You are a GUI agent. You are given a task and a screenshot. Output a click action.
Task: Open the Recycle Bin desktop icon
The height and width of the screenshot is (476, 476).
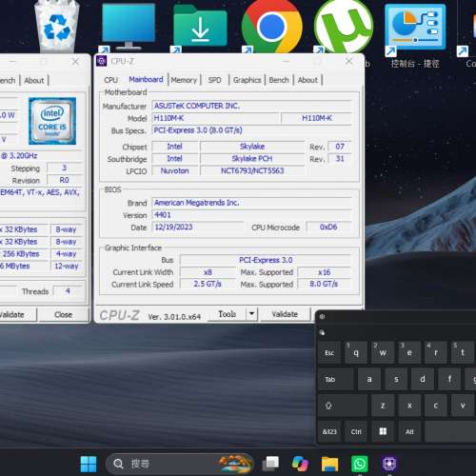56,26
